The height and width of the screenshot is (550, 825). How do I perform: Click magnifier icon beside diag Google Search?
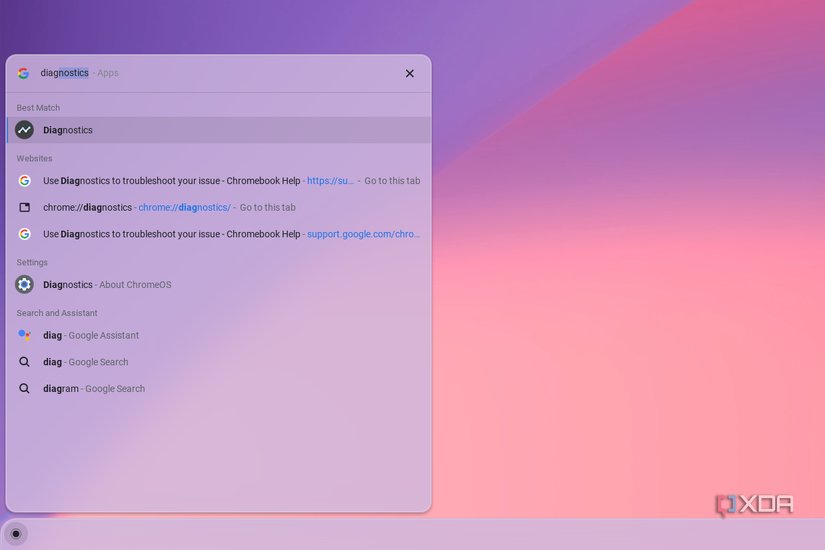[x=24, y=362]
